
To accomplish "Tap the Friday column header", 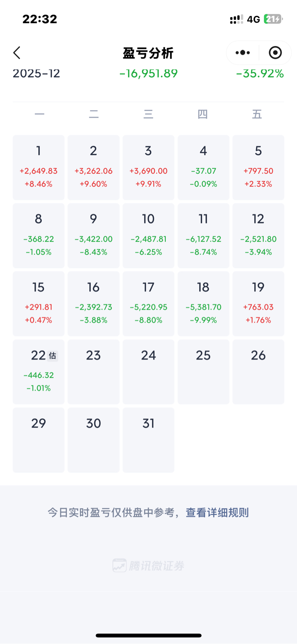I will click(x=257, y=114).
